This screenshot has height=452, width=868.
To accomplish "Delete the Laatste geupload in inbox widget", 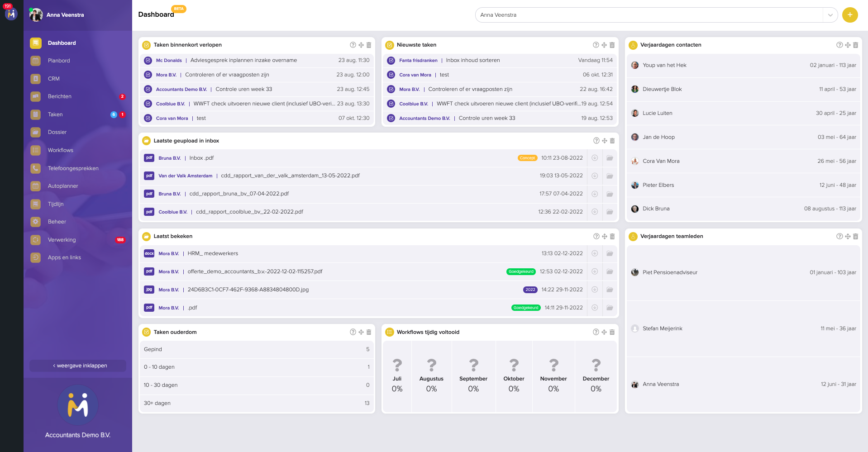I will coord(612,141).
